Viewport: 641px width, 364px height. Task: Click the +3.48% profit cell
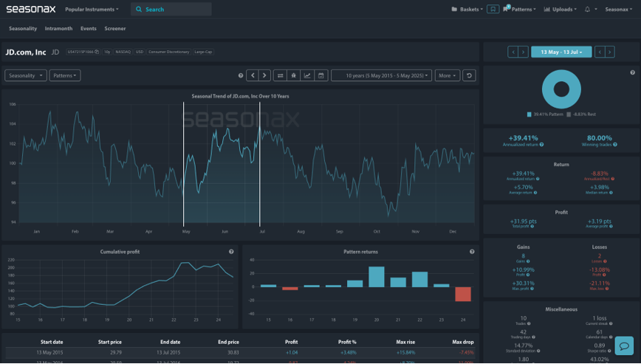[x=348, y=352]
